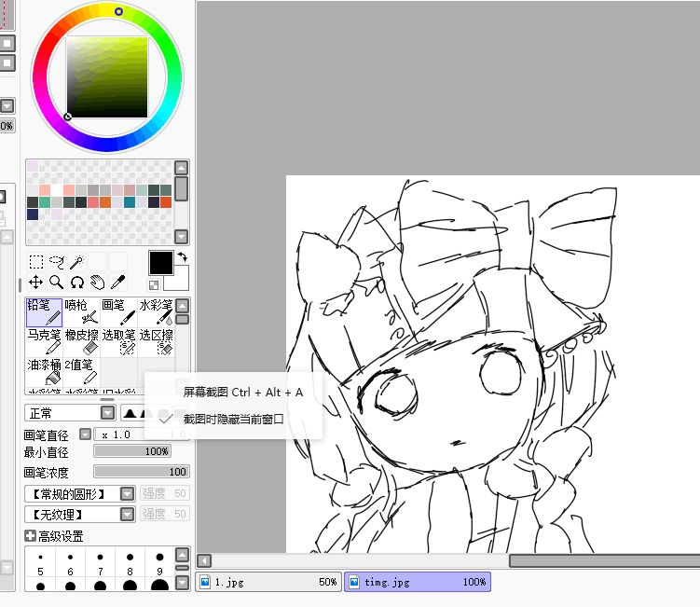
Task: Click the 强度 50 texture strength field
Action: pos(164,514)
